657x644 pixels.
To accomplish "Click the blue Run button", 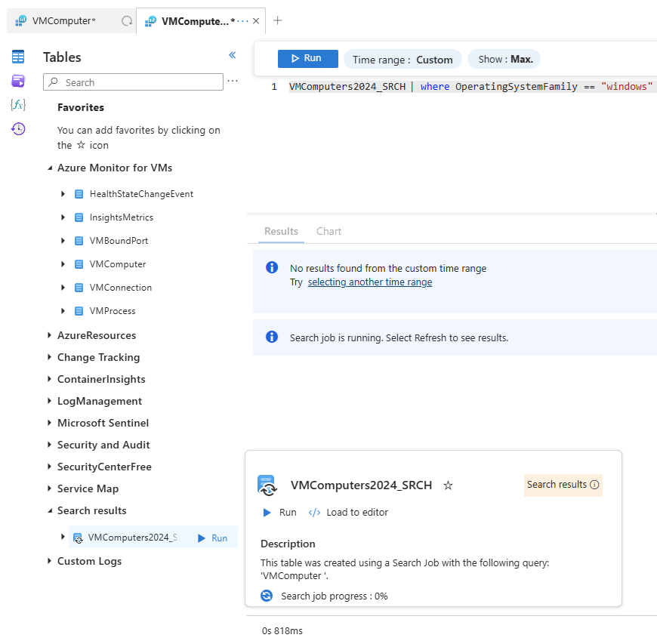I will (x=307, y=59).
